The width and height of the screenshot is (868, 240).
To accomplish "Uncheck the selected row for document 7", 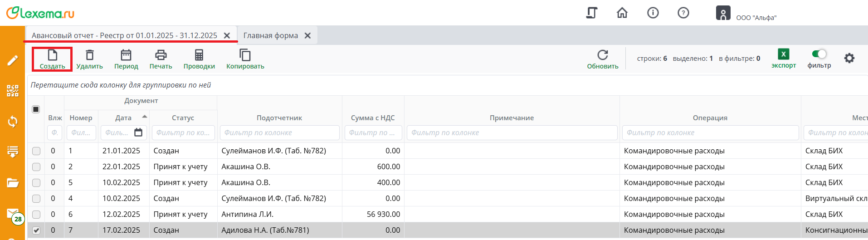I will coord(36,230).
